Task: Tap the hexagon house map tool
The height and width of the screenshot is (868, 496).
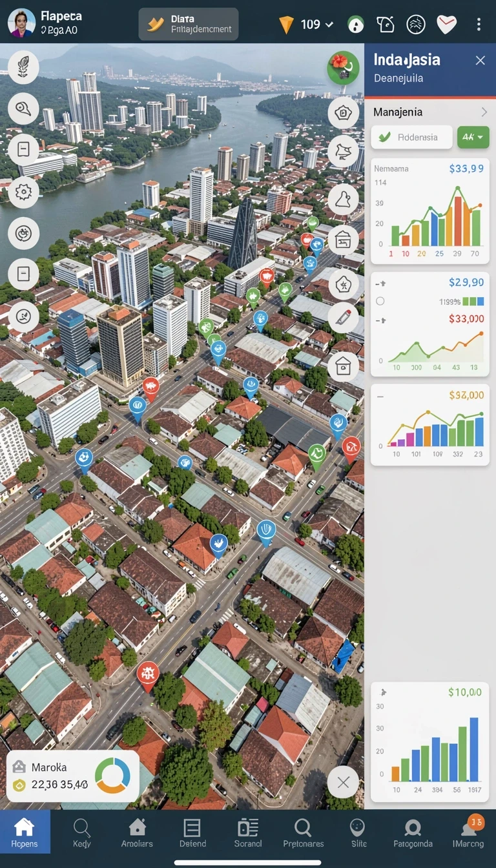Action: point(343,113)
